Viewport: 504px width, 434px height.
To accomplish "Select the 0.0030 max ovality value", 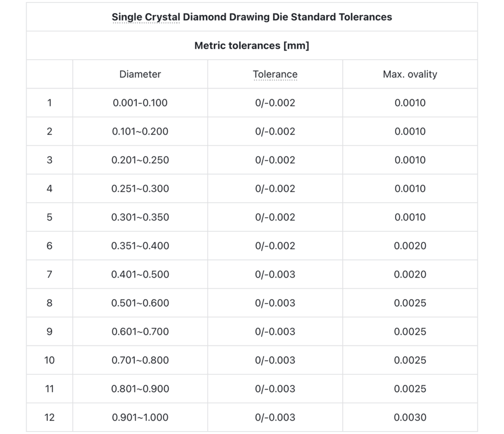I will click(410, 417).
